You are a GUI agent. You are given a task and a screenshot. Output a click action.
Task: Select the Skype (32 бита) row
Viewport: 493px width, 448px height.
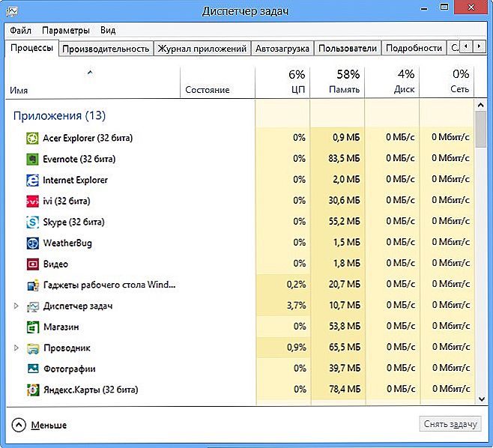point(240,222)
